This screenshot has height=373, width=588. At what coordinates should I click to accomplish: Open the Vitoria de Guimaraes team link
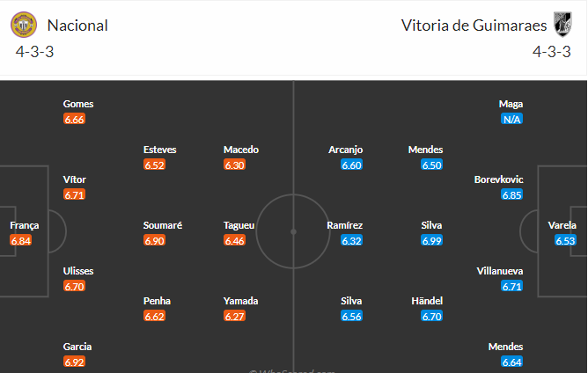(x=474, y=26)
